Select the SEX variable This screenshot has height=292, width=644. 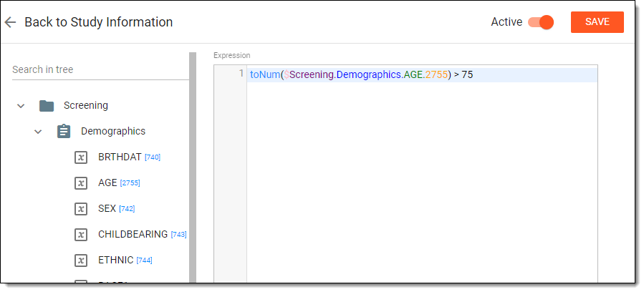107,208
